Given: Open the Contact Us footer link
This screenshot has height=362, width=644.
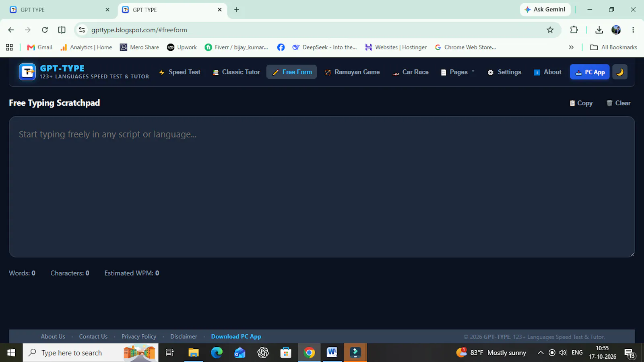Looking at the screenshot, I should pyautogui.click(x=93, y=336).
